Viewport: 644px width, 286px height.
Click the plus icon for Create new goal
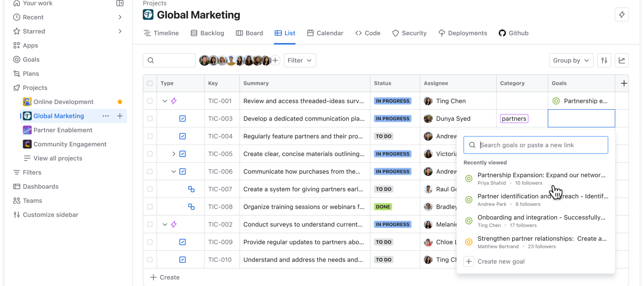(x=469, y=261)
